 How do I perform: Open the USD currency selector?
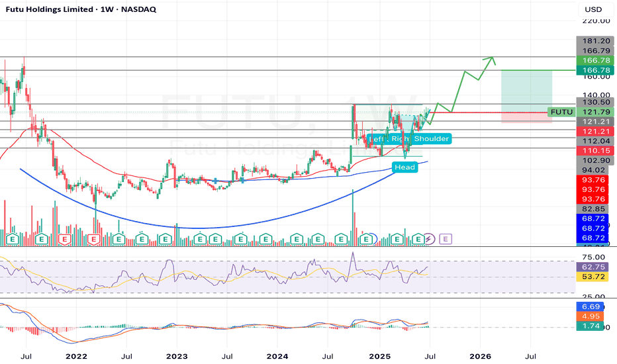pyautogui.click(x=593, y=9)
